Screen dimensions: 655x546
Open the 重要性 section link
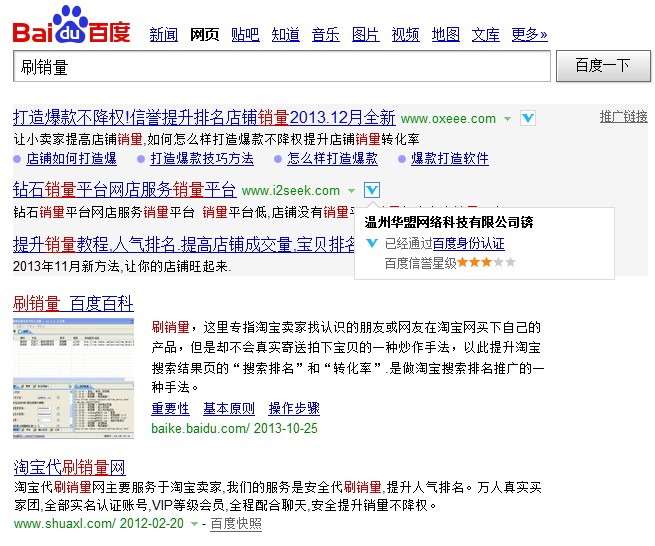coord(170,408)
